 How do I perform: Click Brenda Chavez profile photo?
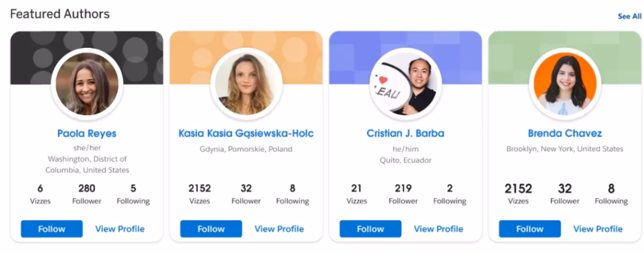565,84
